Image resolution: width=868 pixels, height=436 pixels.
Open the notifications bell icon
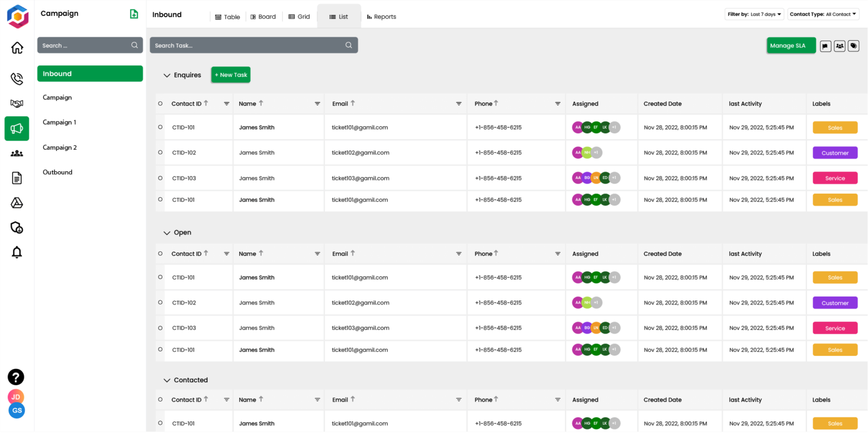(x=16, y=252)
